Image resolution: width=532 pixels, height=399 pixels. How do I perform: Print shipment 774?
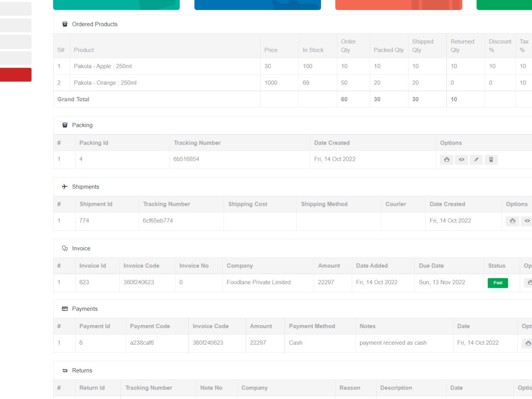coord(512,221)
